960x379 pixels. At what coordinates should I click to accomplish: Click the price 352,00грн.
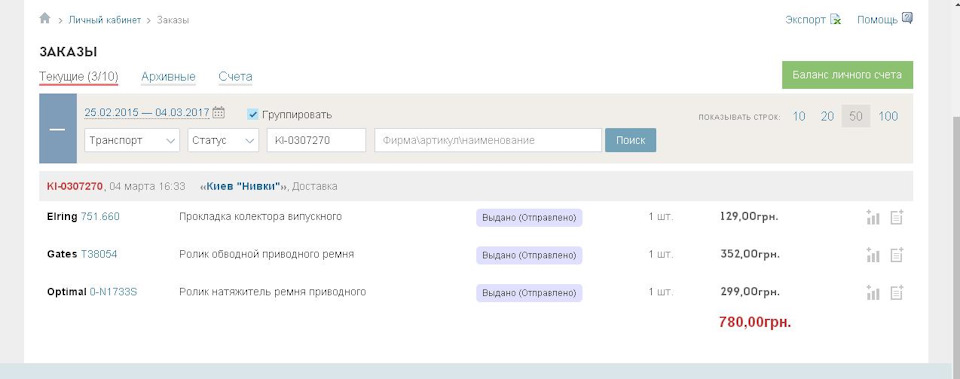click(749, 254)
